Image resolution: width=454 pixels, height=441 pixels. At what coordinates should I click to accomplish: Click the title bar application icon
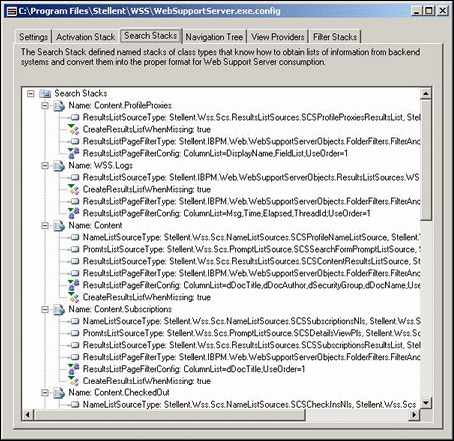[x=12, y=12]
